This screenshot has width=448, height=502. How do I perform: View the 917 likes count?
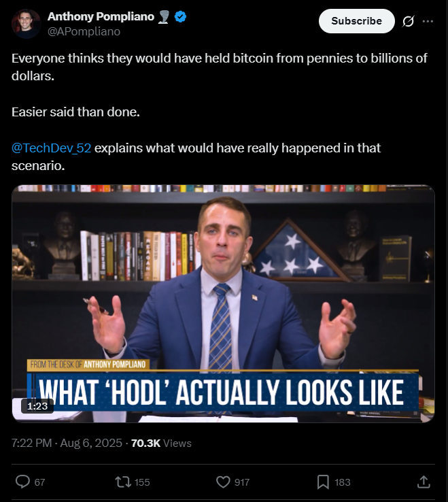tap(242, 482)
